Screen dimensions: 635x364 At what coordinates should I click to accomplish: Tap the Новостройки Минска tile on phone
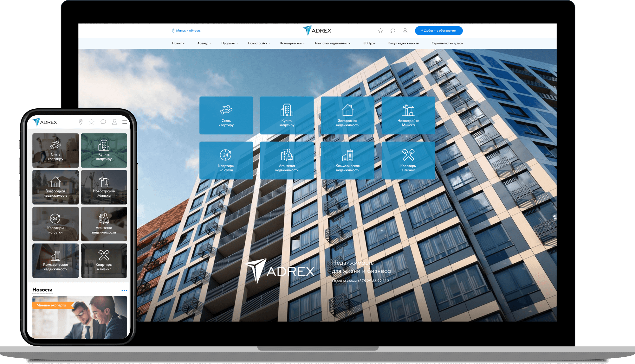pyautogui.click(x=104, y=187)
